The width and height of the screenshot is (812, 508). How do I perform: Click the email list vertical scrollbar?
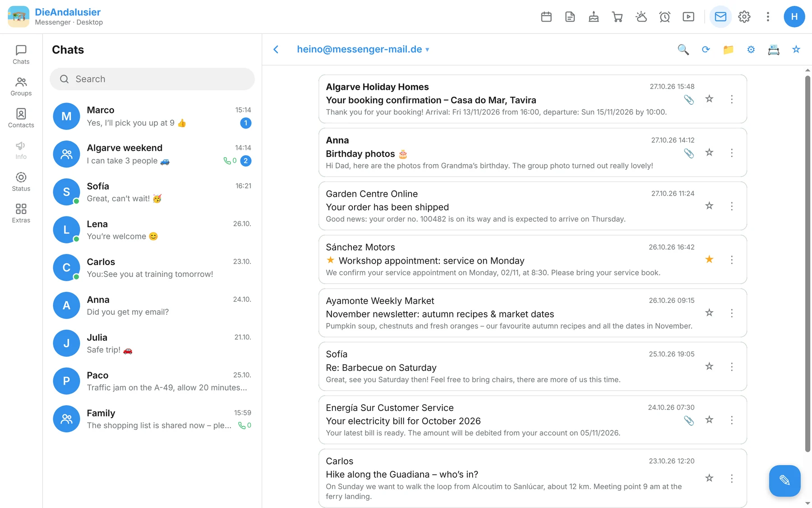click(807, 264)
